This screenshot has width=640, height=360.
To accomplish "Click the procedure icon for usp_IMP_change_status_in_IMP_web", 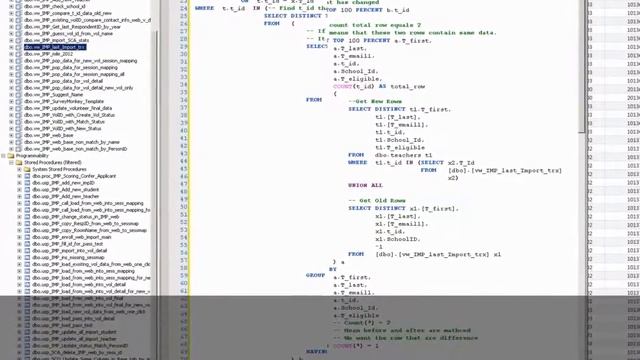I will click(x=27, y=217).
